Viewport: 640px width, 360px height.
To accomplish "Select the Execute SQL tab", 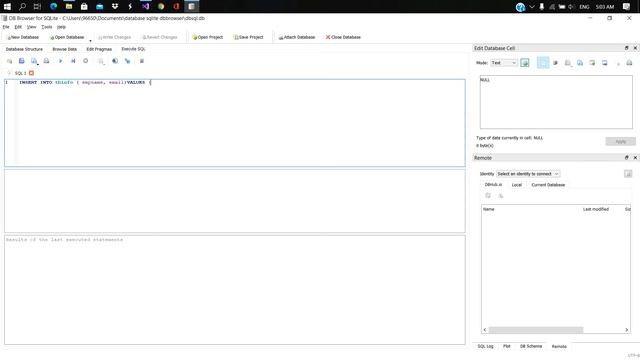I will coord(133,49).
